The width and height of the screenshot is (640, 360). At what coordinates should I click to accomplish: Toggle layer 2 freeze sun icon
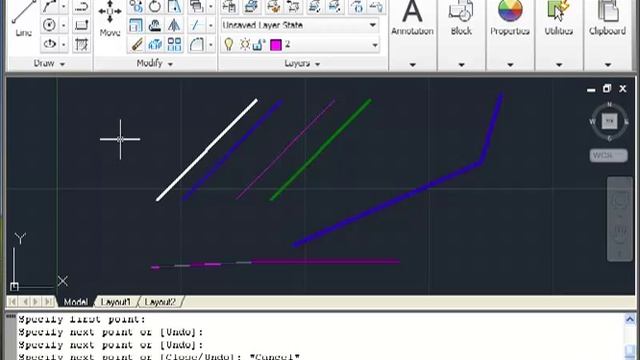(245, 44)
